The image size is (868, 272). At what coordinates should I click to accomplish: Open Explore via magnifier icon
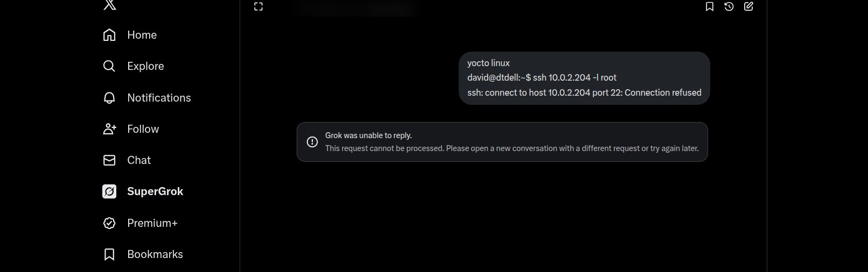[109, 66]
